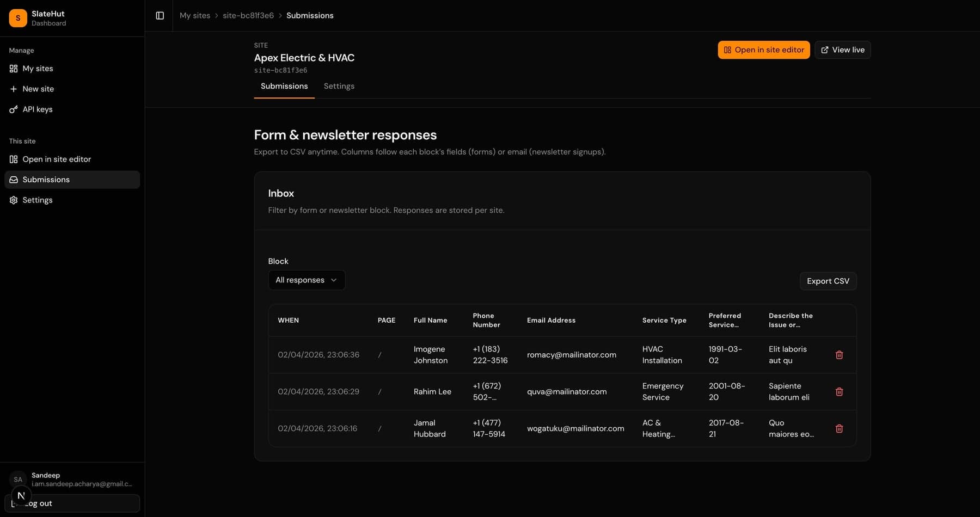The image size is (980, 517).
Task: Open in site editor sidebar link
Action: (x=72, y=159)
